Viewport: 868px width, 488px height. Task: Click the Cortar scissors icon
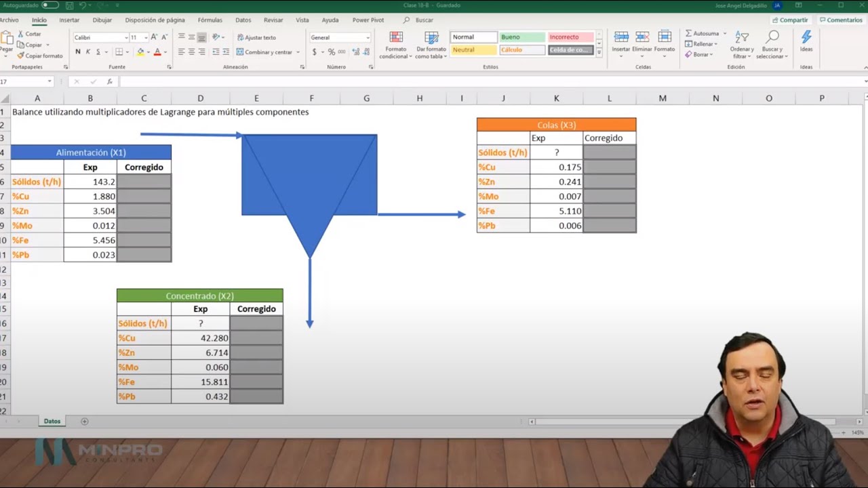(x=20, y=34)
